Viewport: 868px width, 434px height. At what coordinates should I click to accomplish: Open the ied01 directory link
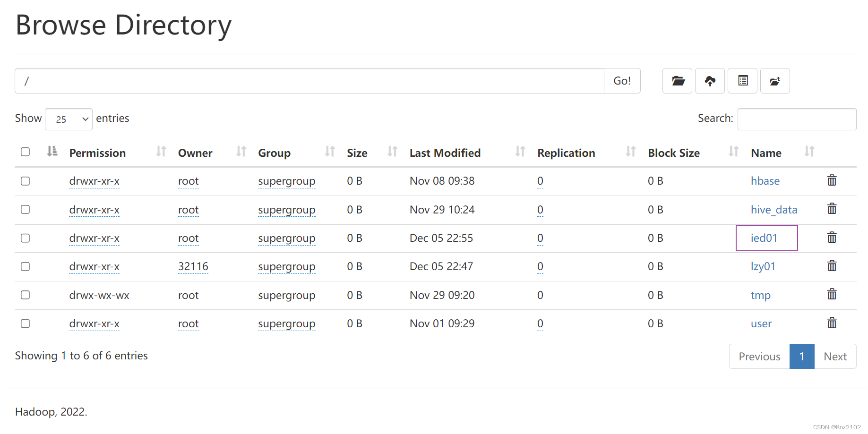[764, 238]
